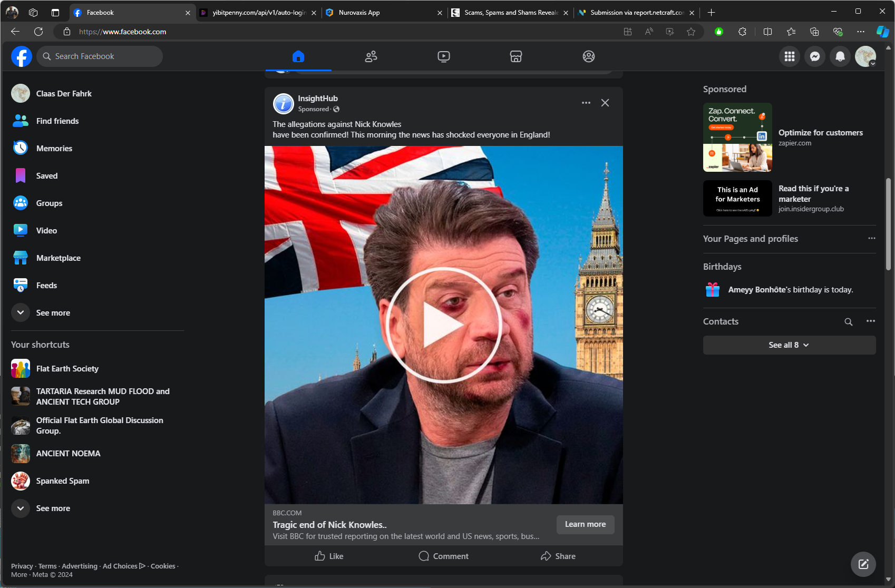The height and width of the screenshot is (588, 895).
Task: Open the Marketplace icon in top navigation
Action: point(516,56)
